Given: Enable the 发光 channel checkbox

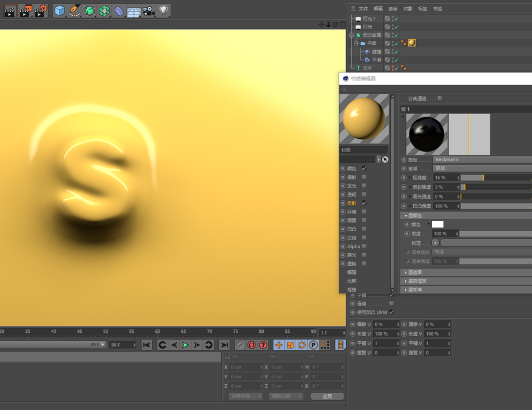Looking at the screenshot, I should [x=364, y=186].
